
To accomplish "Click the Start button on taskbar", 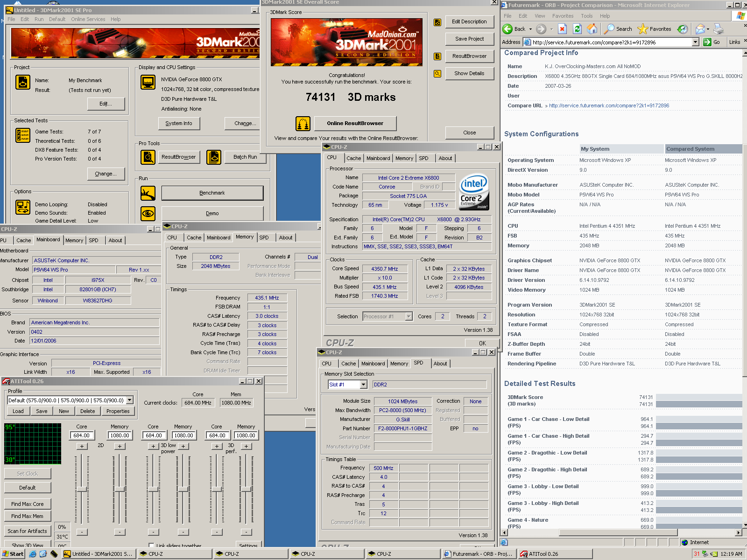I will click(x=13, y=554).
